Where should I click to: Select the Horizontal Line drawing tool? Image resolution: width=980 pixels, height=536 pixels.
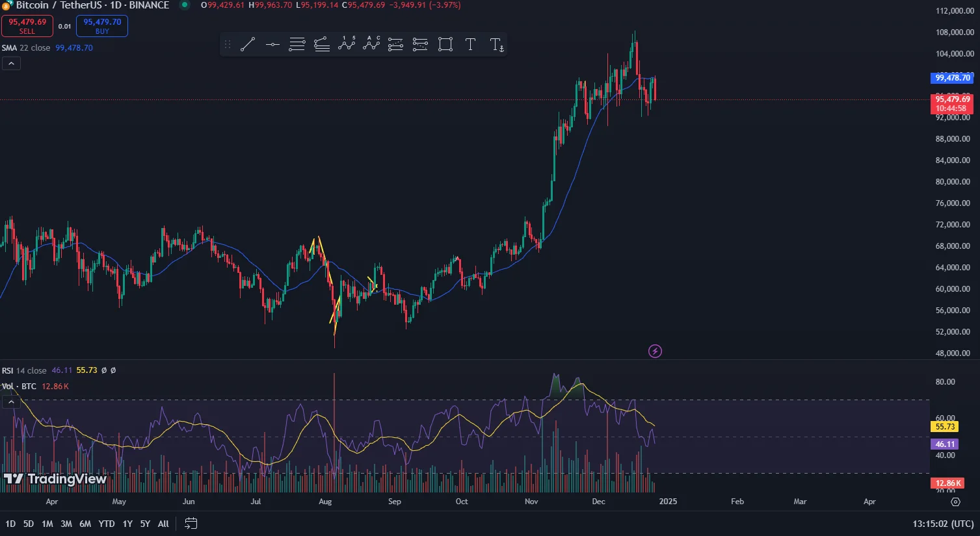coord(272,45)
